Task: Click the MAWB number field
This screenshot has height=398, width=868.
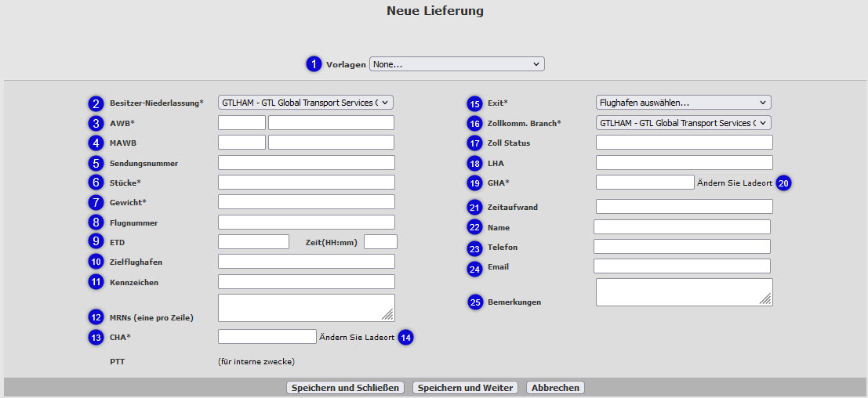Action: [x=331, y=143]
